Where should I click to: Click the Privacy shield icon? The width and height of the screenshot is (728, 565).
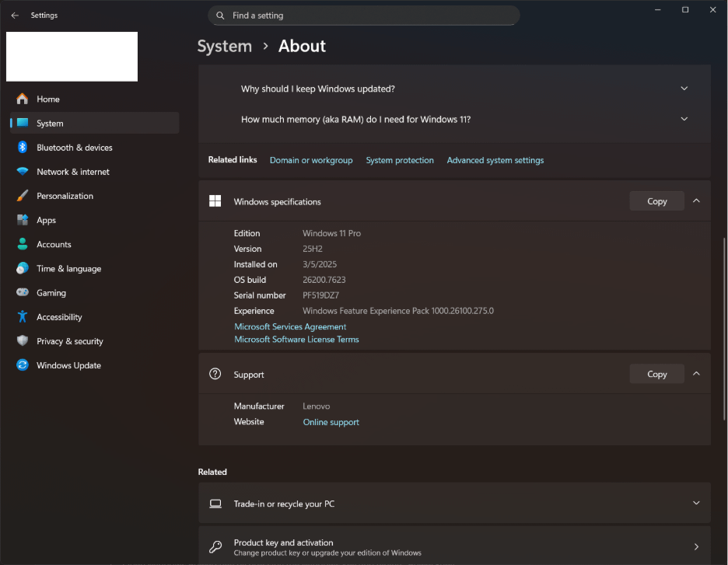(23, 341)
